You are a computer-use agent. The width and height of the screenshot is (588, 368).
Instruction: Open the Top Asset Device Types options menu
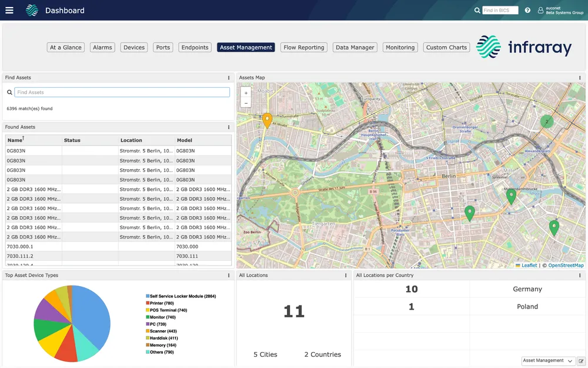tap(228, 275)
